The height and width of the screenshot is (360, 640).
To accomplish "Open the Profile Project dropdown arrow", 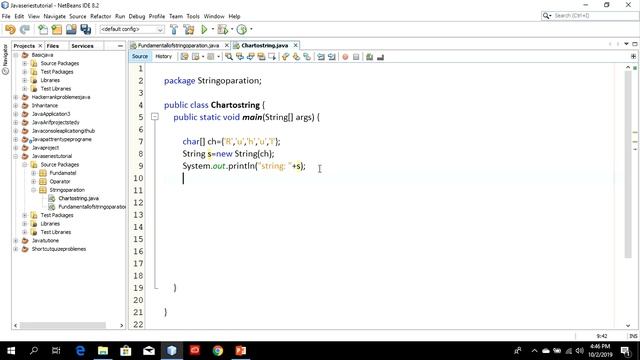I will tap(251, 29).
